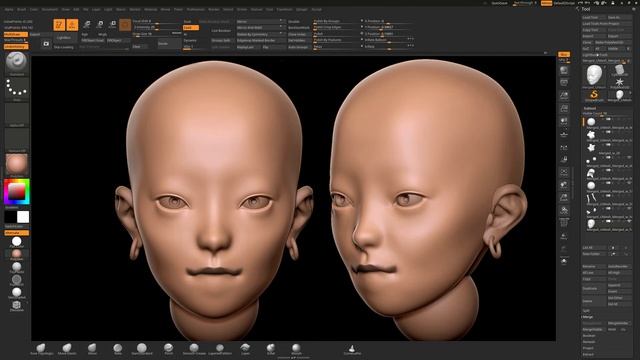
Task: Click the BPR render button
Action: pos(564,54)
